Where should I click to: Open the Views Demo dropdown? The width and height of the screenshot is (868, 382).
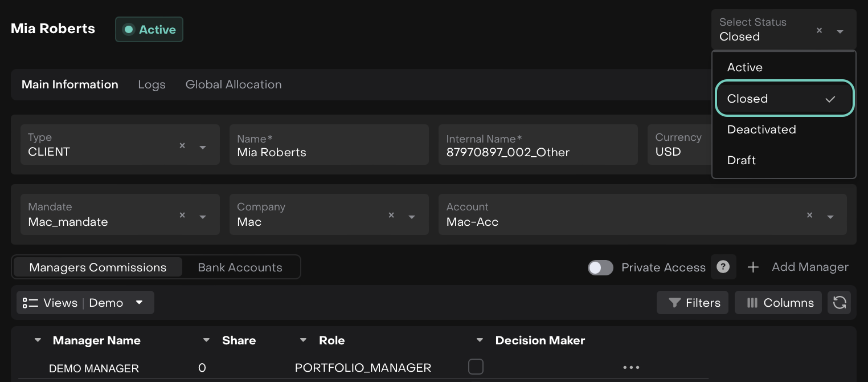[x=85, y=303]
